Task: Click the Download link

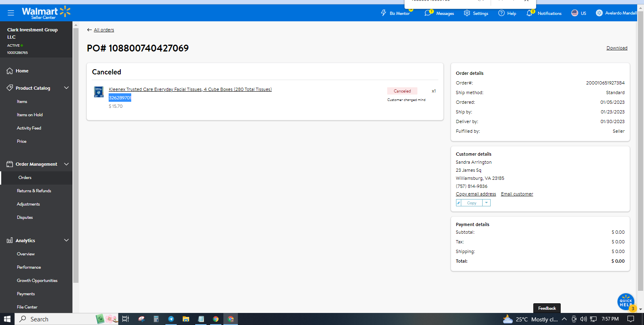Action: 617,48
